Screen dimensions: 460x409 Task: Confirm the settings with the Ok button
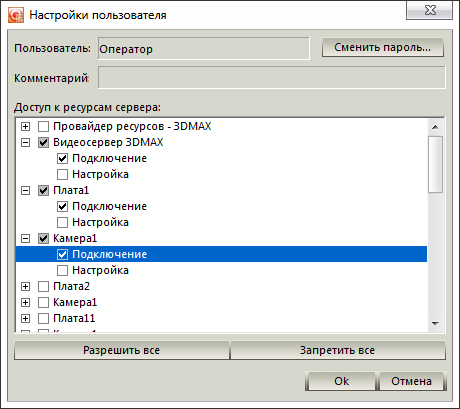point(341,381)
